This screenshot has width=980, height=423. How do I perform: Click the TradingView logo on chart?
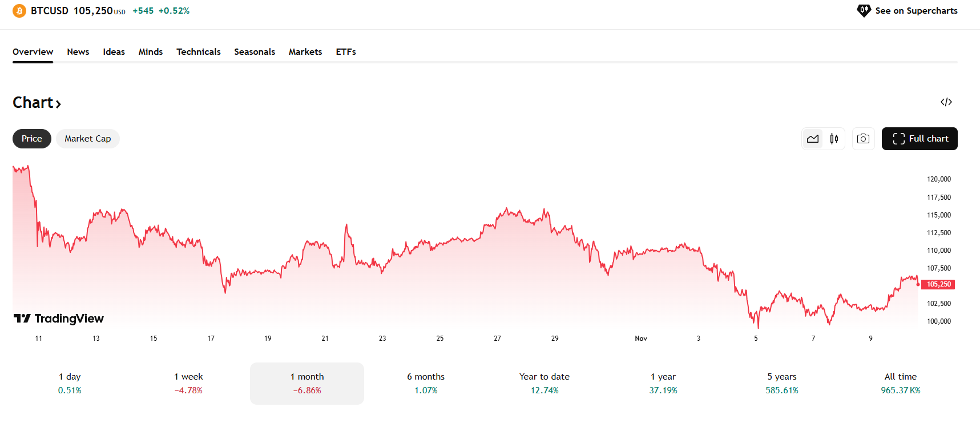(x=59, y=319)
